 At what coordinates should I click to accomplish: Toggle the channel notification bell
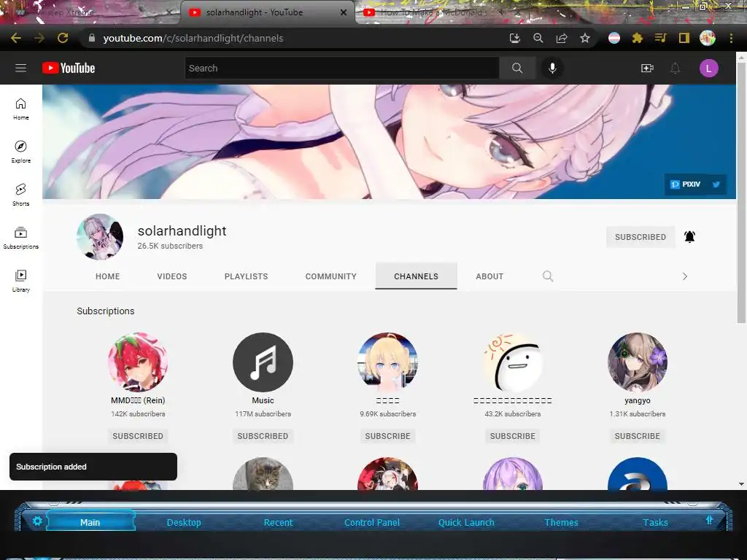(x=690, y=237)
